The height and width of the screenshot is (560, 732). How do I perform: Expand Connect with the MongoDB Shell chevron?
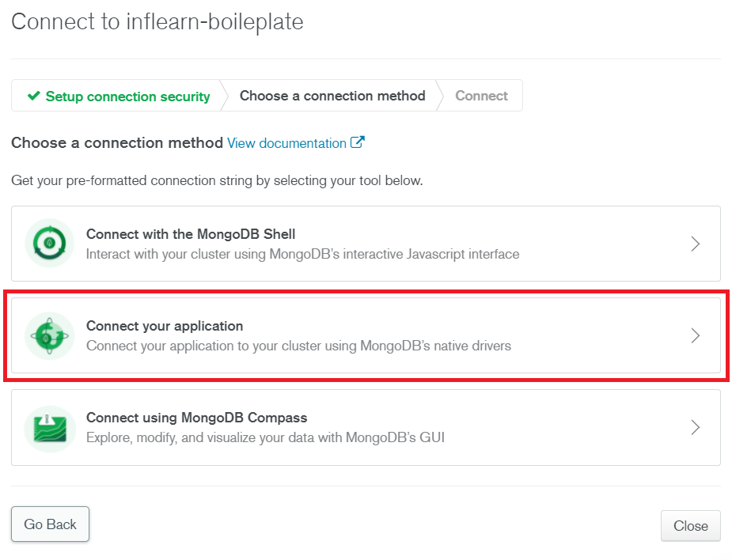pyautogui.click(x=695, y=244)
